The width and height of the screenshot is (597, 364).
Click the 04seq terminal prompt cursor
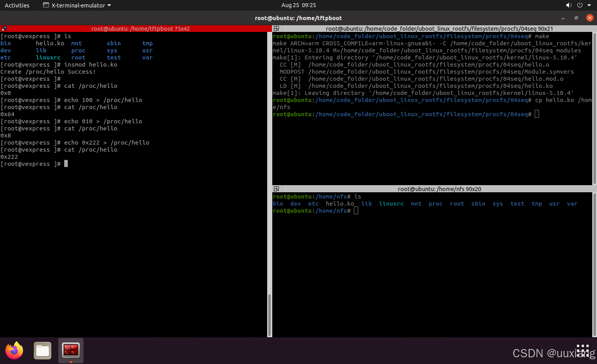pos(537,114)
